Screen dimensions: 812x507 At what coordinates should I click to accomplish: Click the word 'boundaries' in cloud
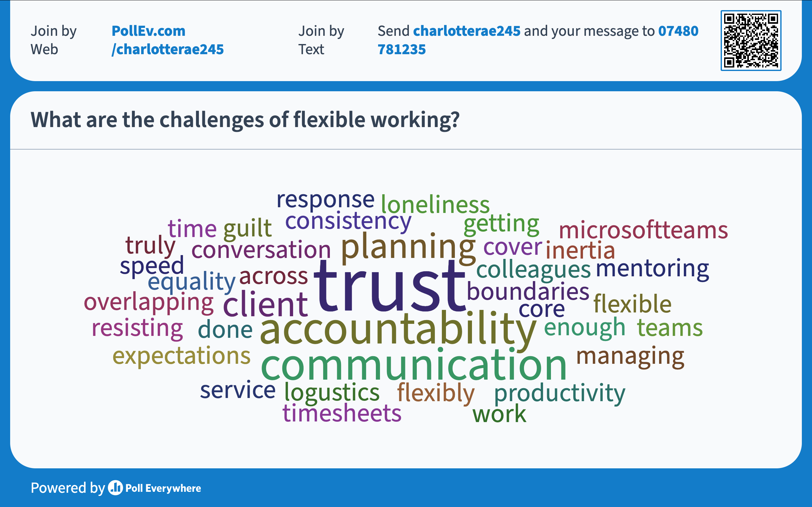pyautogui.click(x=528, y=292)
